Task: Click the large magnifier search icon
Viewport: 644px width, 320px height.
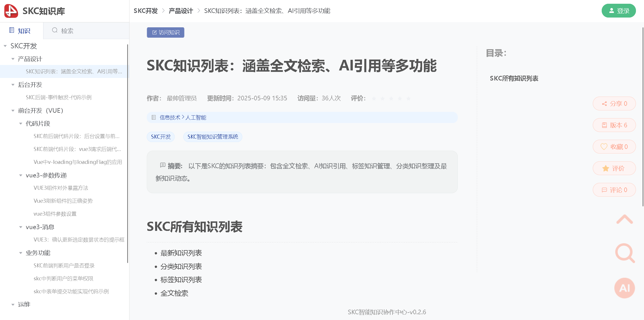Action: (624, 253)
